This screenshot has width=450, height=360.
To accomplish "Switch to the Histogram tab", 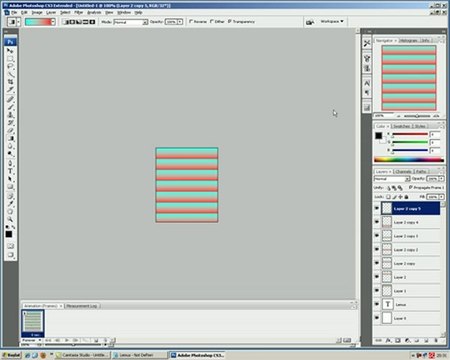I will tap(408, 40).
